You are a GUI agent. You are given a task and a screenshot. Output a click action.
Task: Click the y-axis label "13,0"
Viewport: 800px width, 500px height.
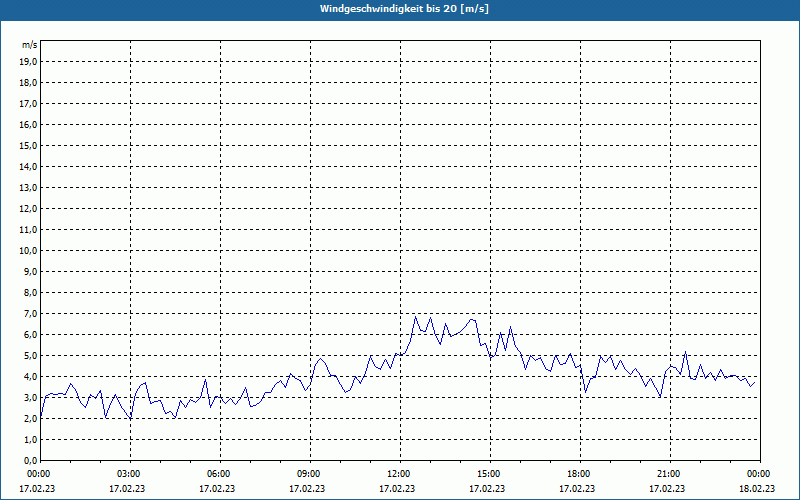(x=28, y=187)
